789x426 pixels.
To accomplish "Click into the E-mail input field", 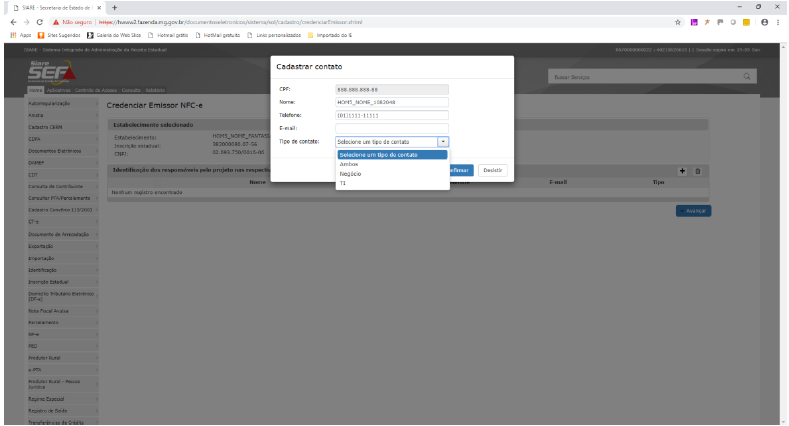I will 392,128.
